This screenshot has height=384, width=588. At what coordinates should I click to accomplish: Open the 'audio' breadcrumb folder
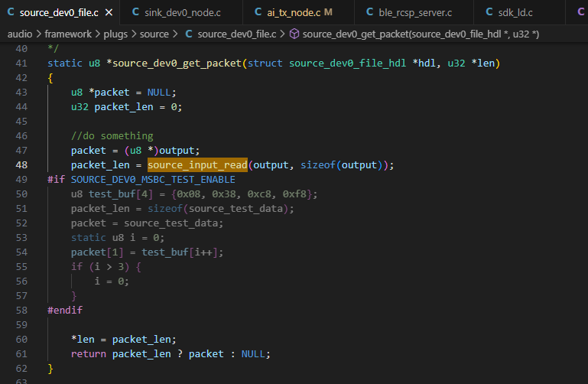click(20, 34)
